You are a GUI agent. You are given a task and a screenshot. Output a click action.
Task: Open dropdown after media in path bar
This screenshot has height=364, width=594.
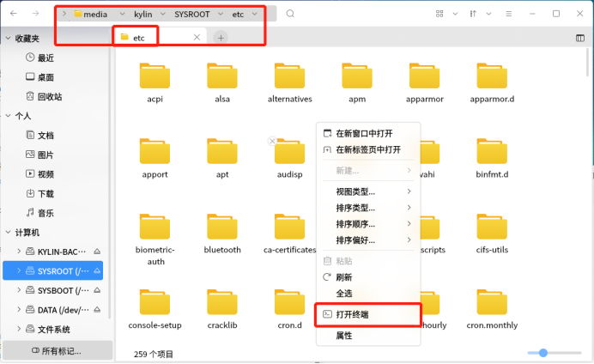pos(122,14)
